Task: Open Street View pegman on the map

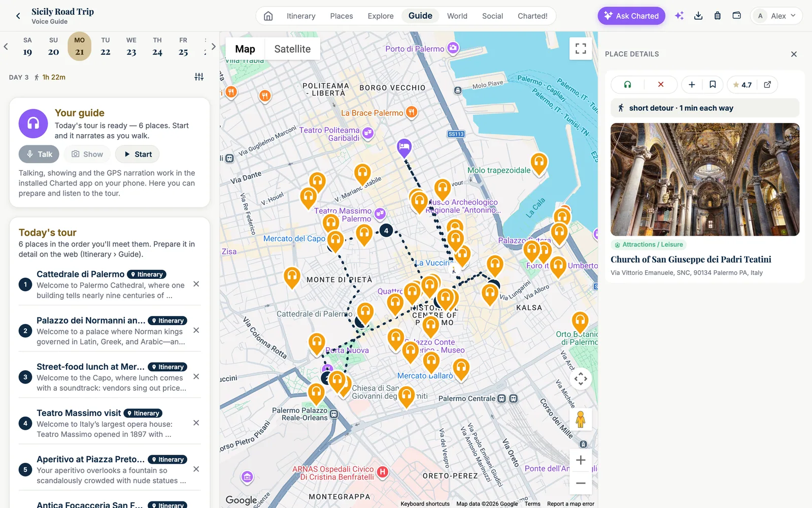Action: coord(581,420)
